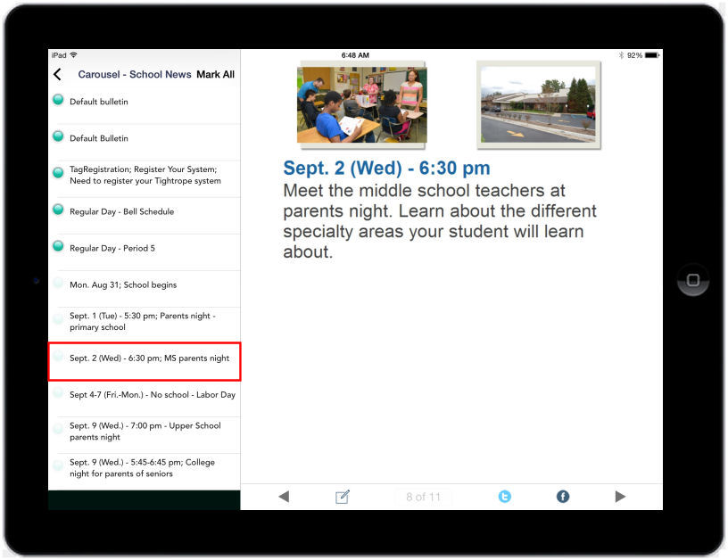Viewport: 728px width, 560px height.
Task: Toggle unread dot for Regular Day - Period 5
Action: [x=58, y=246]
